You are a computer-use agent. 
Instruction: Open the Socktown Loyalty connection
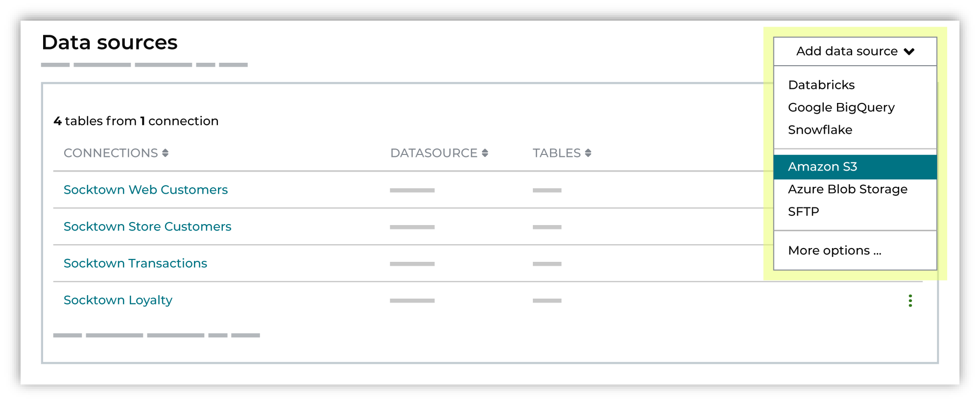[x=118, y=300]
